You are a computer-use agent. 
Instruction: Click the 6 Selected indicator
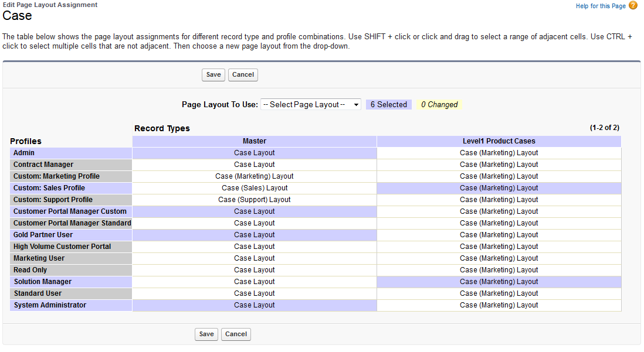(388, 104)
